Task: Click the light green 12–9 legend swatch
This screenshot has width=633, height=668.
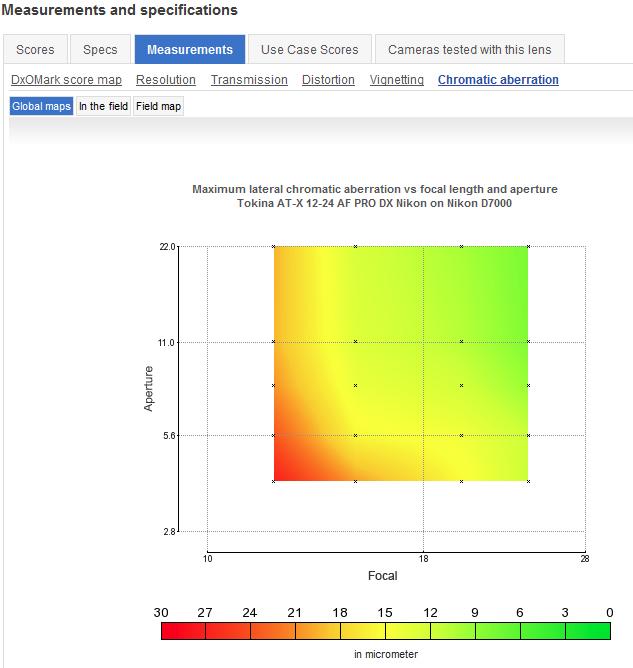Action: (x=453, y=631)
